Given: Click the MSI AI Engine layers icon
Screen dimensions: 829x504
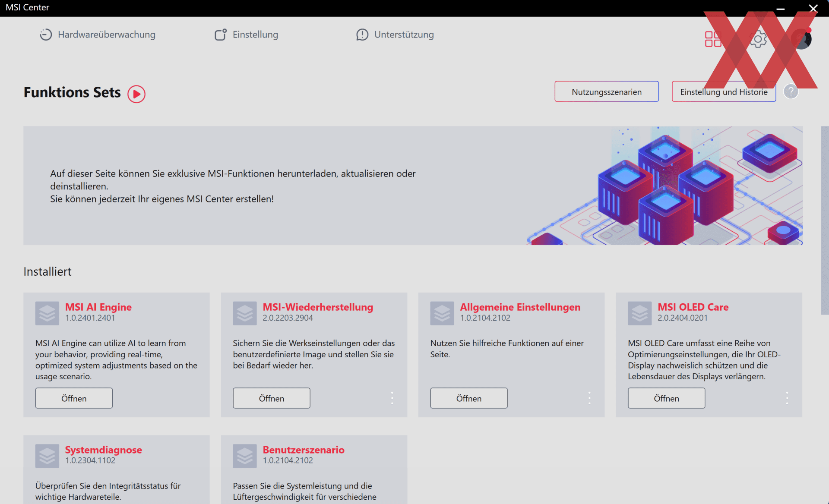Looking at the screenshot, I should (47, 313).
